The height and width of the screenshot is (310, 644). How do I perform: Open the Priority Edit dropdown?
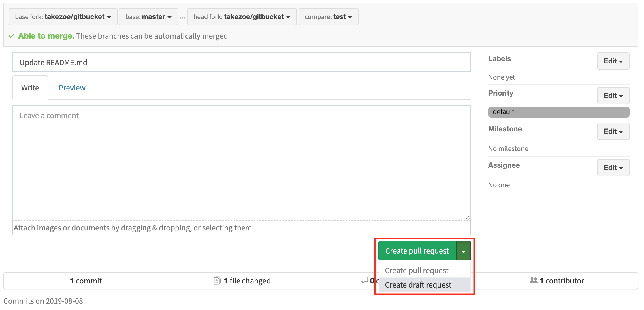click(613, 96)
